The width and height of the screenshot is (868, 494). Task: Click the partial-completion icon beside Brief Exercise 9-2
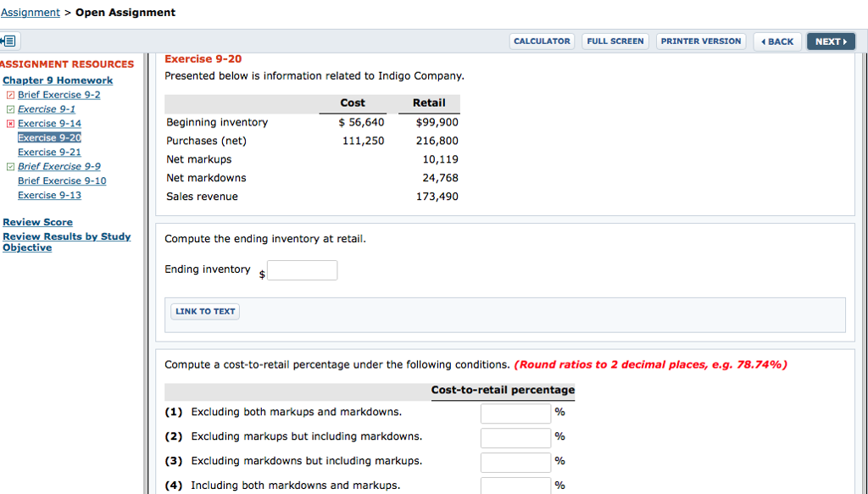[x=10, y=94]
